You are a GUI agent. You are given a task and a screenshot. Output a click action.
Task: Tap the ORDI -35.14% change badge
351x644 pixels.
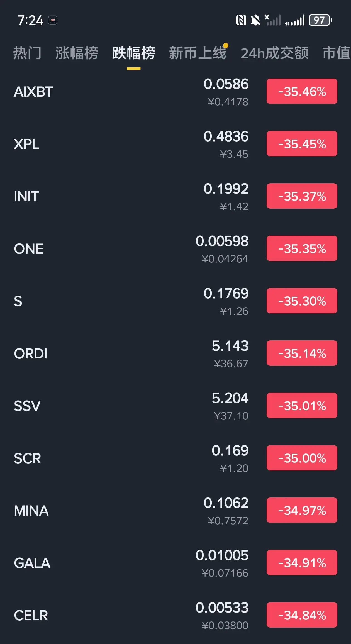coord(302,353)
